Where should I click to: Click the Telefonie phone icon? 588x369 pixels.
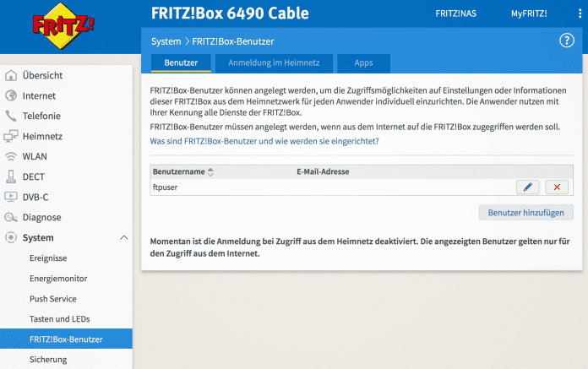pyautogui.click(x=11, y=117)
